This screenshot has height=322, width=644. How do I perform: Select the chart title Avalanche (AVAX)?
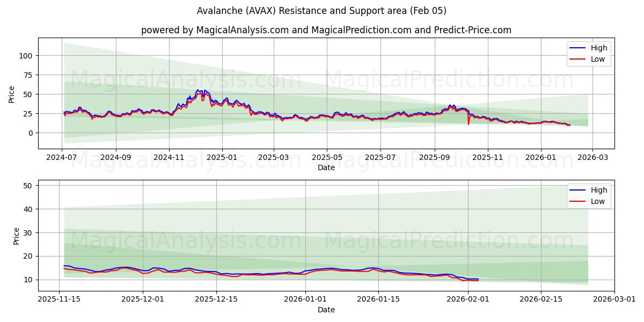pos(322,10)
